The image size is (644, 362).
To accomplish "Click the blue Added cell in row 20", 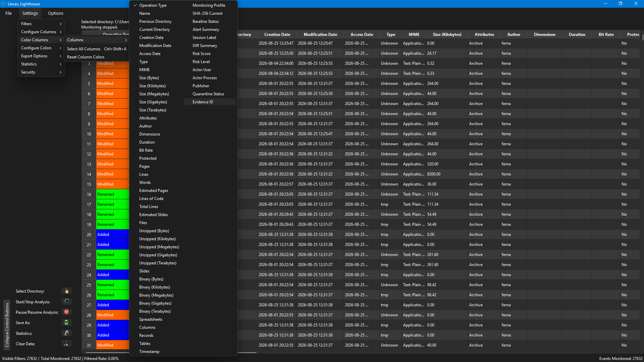I will [x=112, y=235].
